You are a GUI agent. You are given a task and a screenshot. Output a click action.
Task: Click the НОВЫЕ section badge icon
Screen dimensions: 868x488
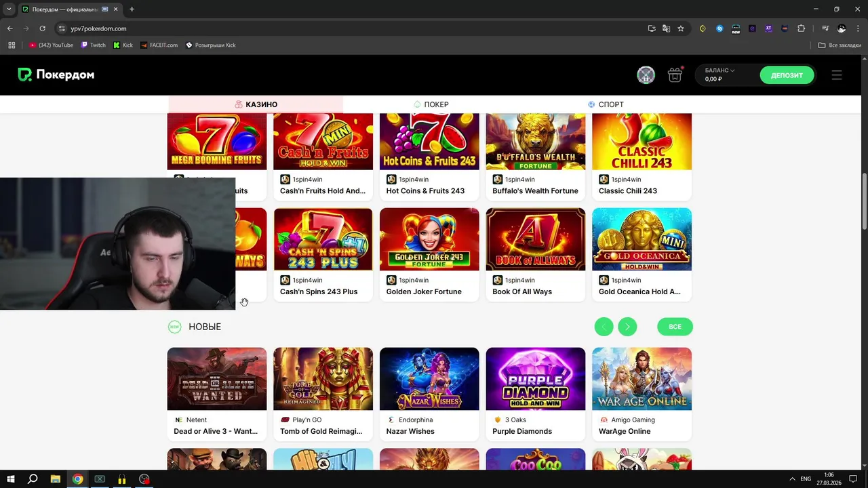[x=174, y=327]
